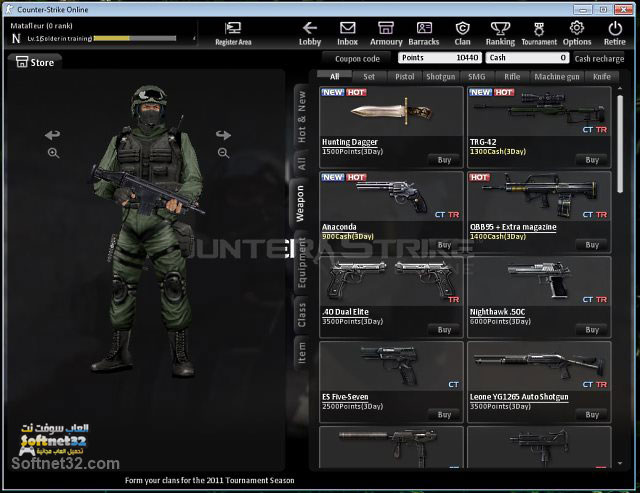Zoom in on the character model

[53, 153]
